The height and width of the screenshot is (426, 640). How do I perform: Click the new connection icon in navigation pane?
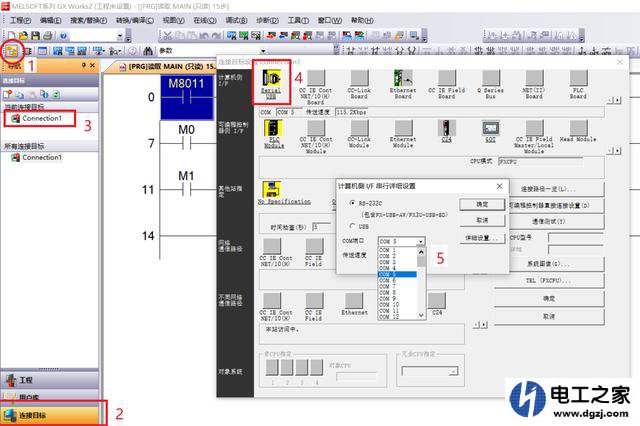click(x=8, y=95)
